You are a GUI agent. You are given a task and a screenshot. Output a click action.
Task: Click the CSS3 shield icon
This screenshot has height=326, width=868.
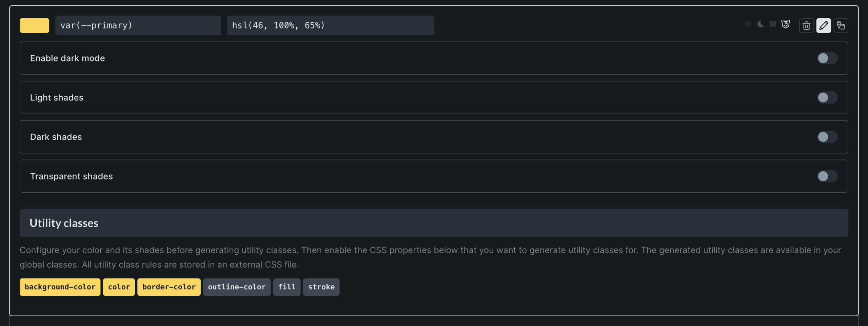coord(786,24)
